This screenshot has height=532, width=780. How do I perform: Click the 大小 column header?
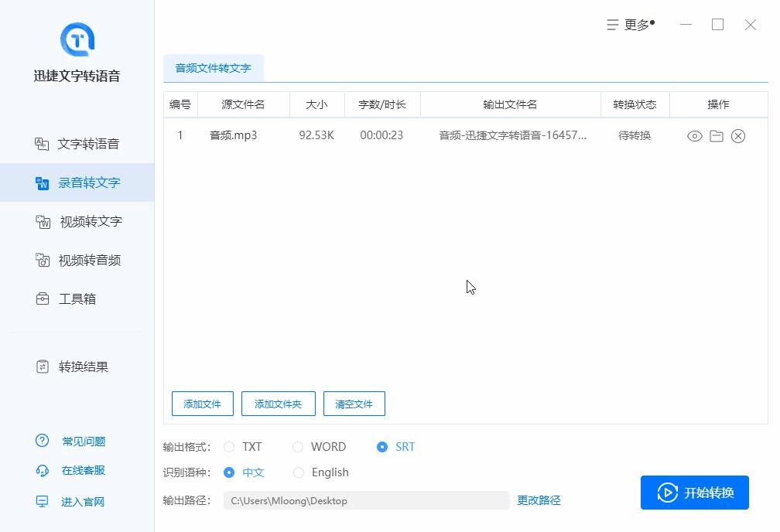[317, 104]
